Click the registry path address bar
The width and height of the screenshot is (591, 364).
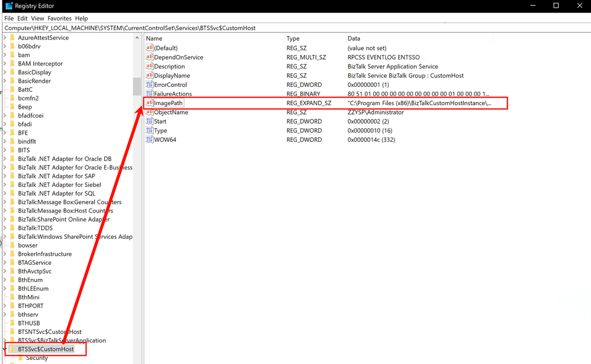[x=296, y=28]
